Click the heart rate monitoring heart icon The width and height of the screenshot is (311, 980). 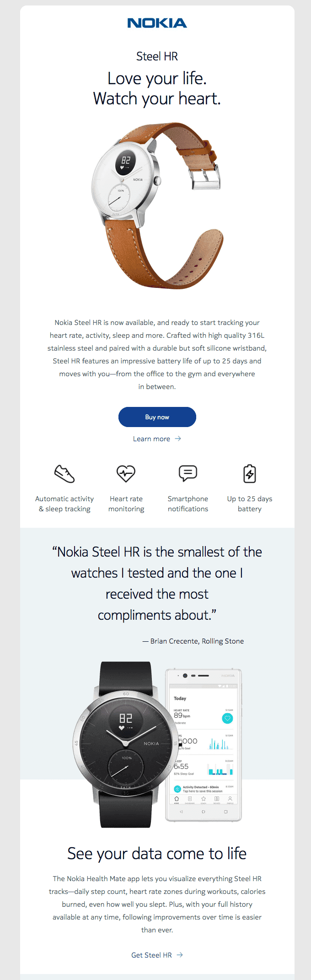(x=126, y=474)
